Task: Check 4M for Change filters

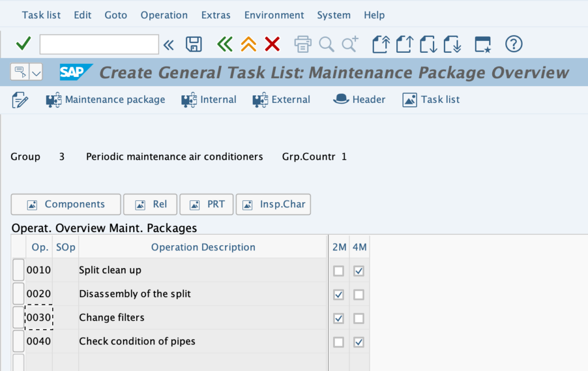Action: (358, 319)
